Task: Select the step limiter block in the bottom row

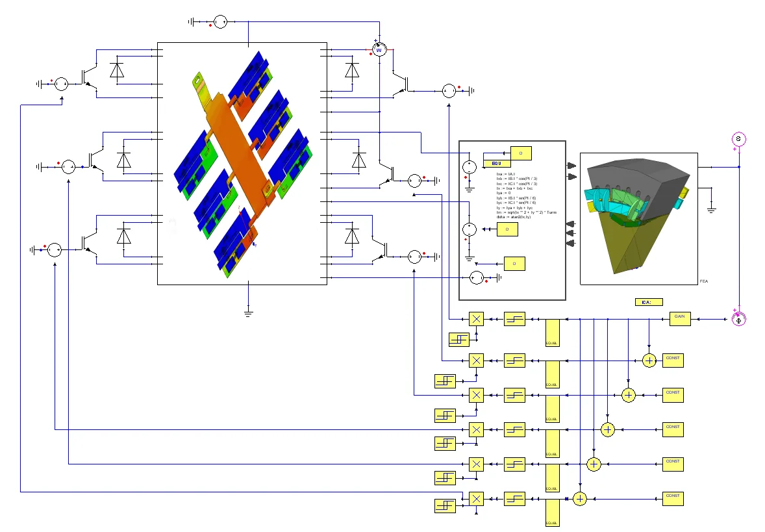Action: pyautogui.click(x=514, y=499)
